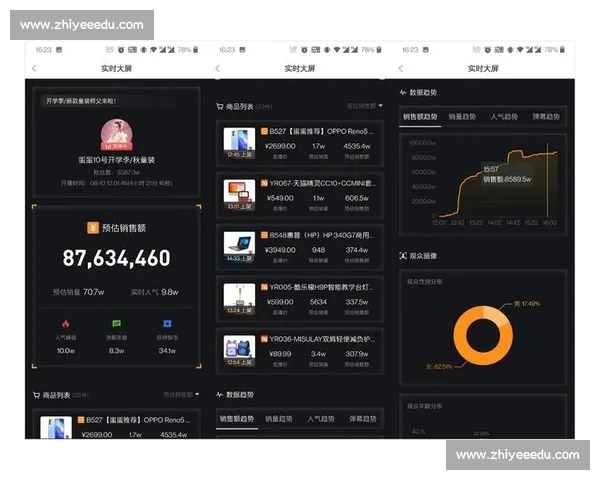Select the 销量趋势 tab in the right screen
Image resolution: width=600 pixels, height=480 pixels.
tap(465, 117)
